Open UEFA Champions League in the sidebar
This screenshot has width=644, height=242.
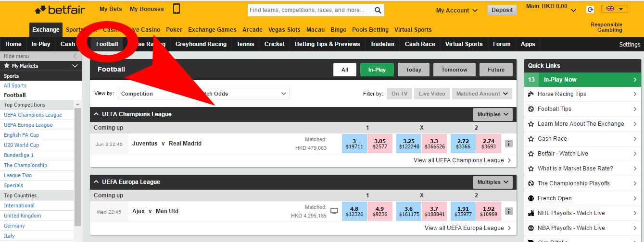pos(33,115)
